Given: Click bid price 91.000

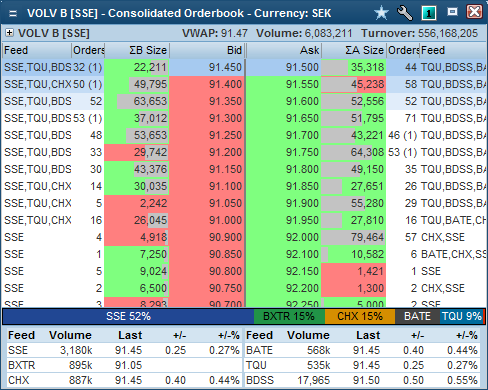Looking at the screenshot, I should pos(207,220).
